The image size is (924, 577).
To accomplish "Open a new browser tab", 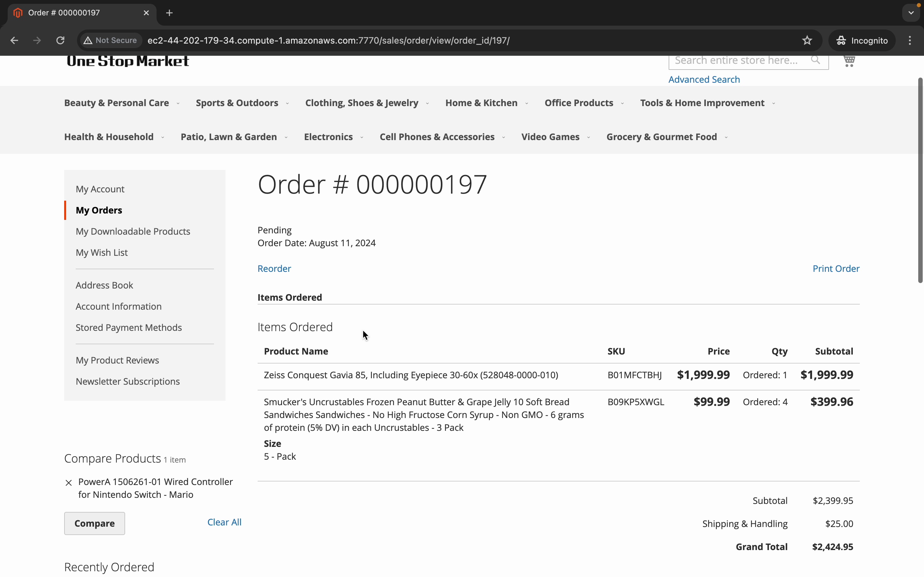I will tap(169, 13).
